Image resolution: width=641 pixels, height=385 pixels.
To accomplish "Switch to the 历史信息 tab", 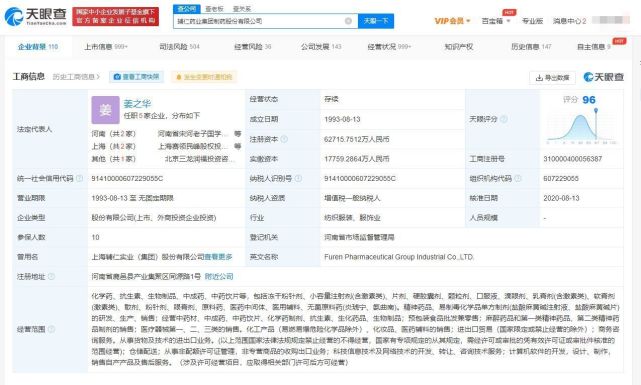I will pos(531,47).
